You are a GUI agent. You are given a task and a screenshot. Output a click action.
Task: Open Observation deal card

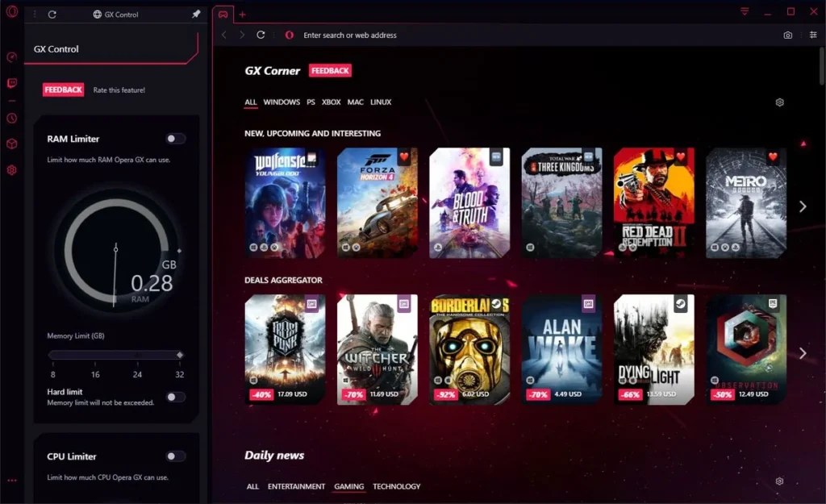tap(746, 350)
